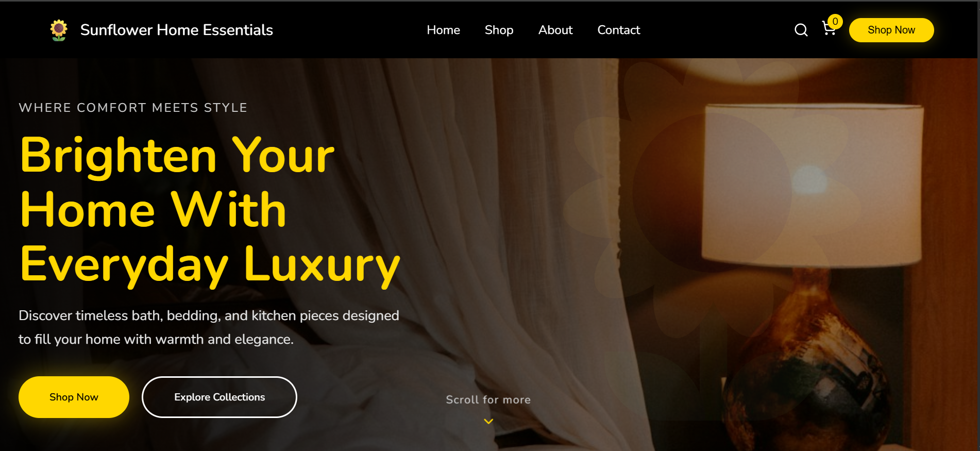Click the Scroll for more text

pos(488,399)
